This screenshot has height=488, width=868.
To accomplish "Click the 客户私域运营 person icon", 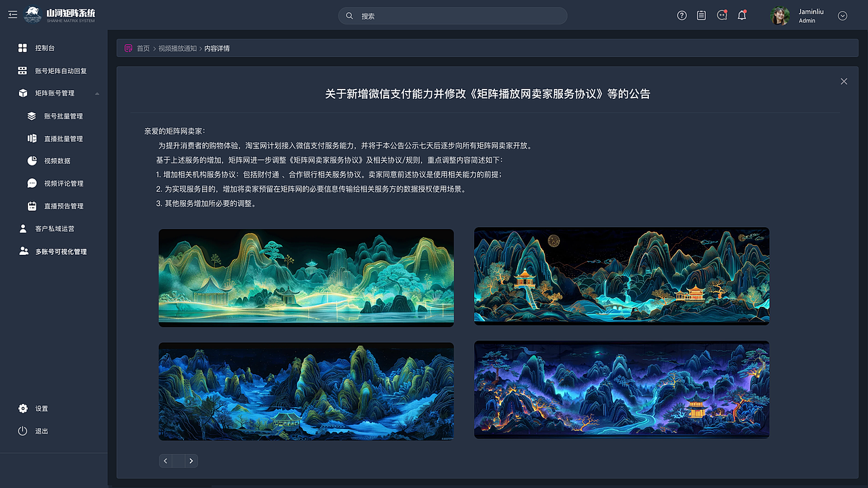I will coord(22,228).
